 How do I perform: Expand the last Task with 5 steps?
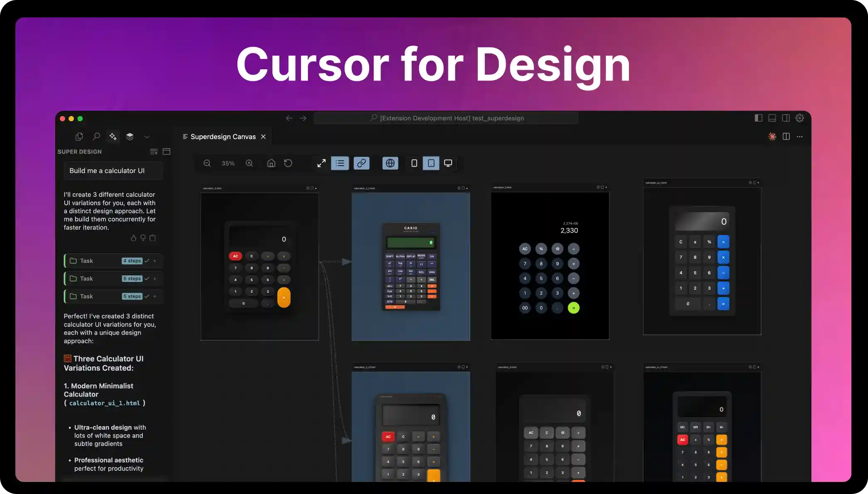coord(155,296)
